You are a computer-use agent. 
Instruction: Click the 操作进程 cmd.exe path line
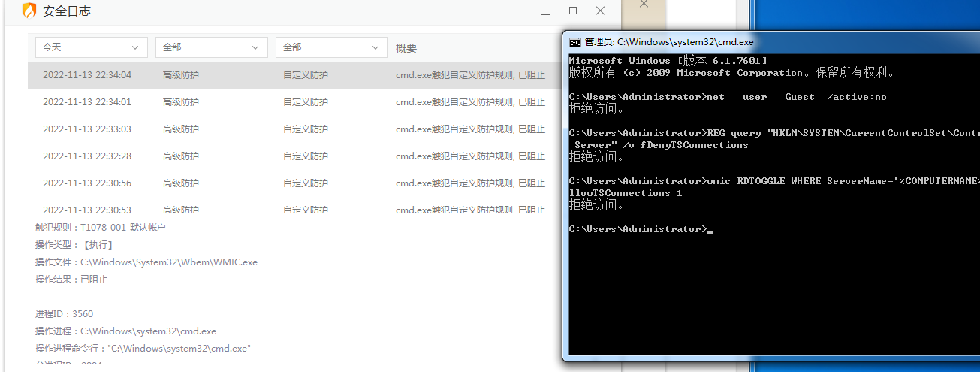pyautogui.click(x=126, y=331)
